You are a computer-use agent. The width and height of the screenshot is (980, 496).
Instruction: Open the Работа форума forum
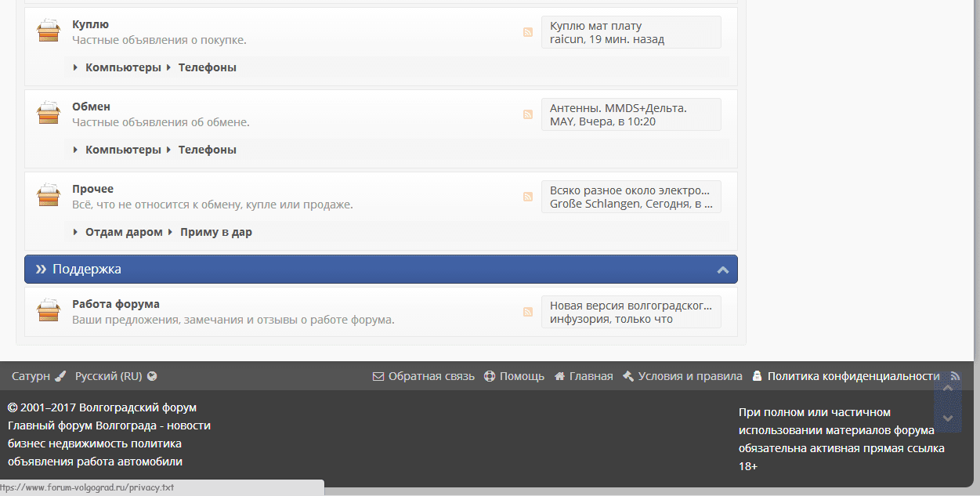[116, 304]
